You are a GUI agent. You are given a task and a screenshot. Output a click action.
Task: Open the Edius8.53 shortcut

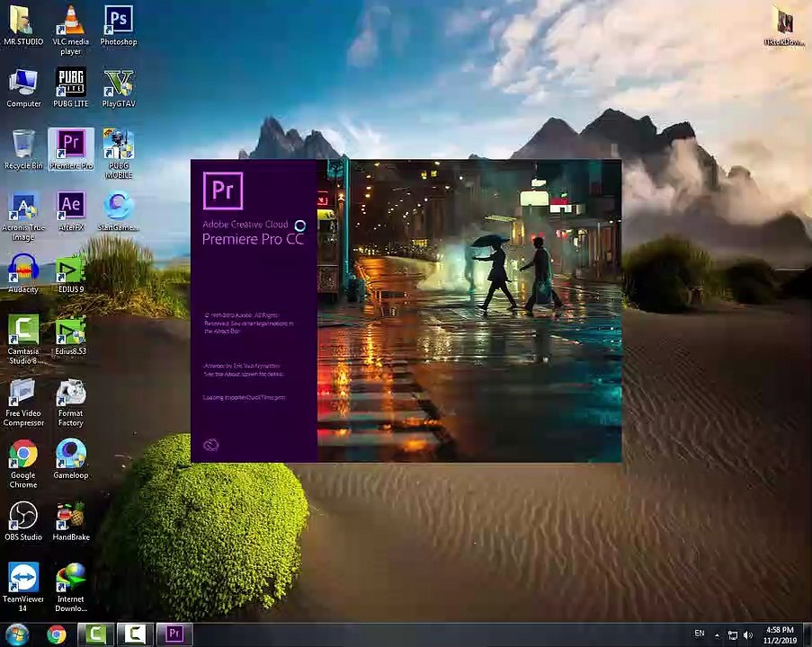(71, 335)
